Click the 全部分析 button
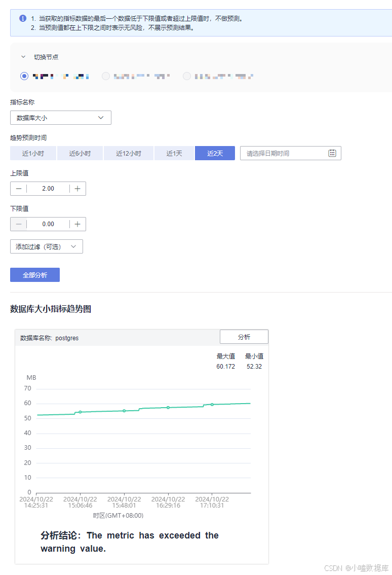The width and height of the screenshot is (392, 575). [35, 275]
